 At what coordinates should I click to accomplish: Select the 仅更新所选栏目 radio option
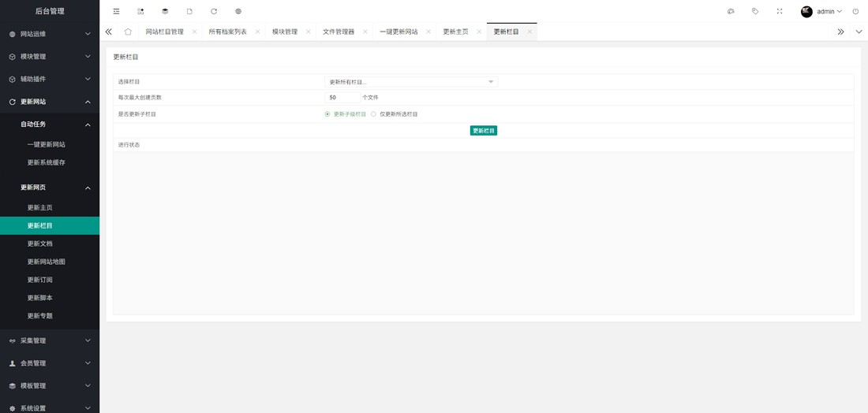(x=374, y=114)
